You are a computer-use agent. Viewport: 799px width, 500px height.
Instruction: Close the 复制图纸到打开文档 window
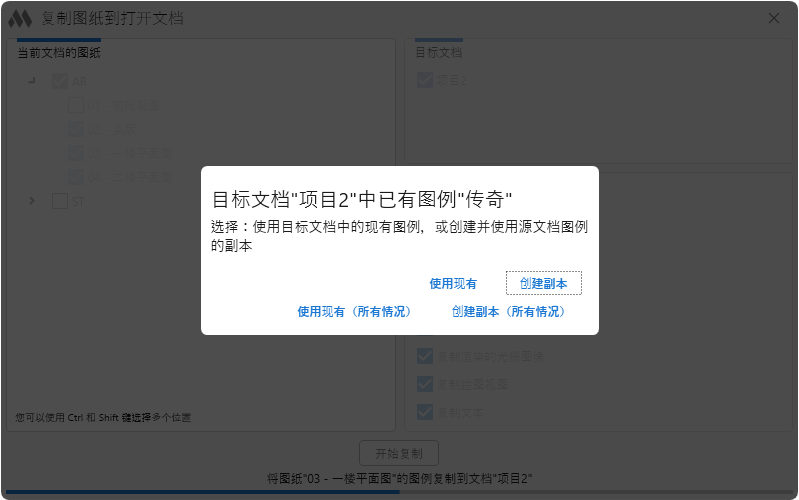pos(773,19)
